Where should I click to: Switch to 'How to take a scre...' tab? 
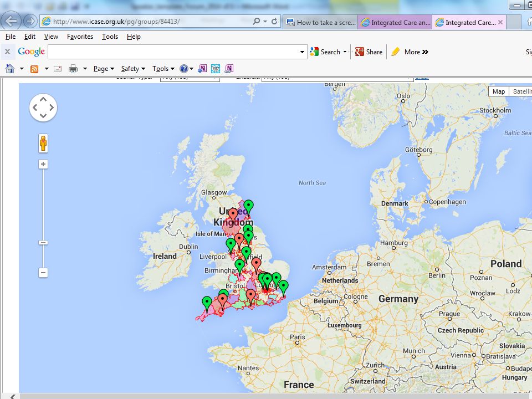320,22
